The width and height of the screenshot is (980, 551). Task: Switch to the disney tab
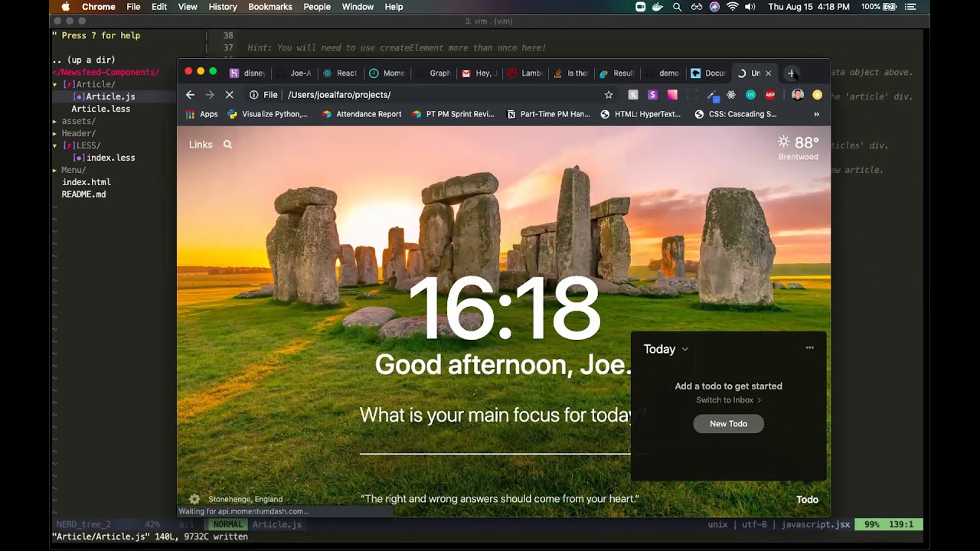pos(248,73)
